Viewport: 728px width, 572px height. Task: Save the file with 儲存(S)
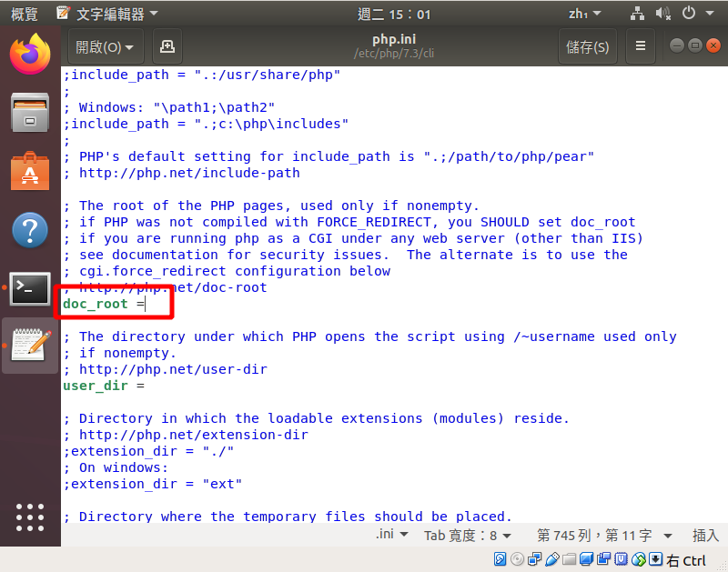(x=587, y=46)
